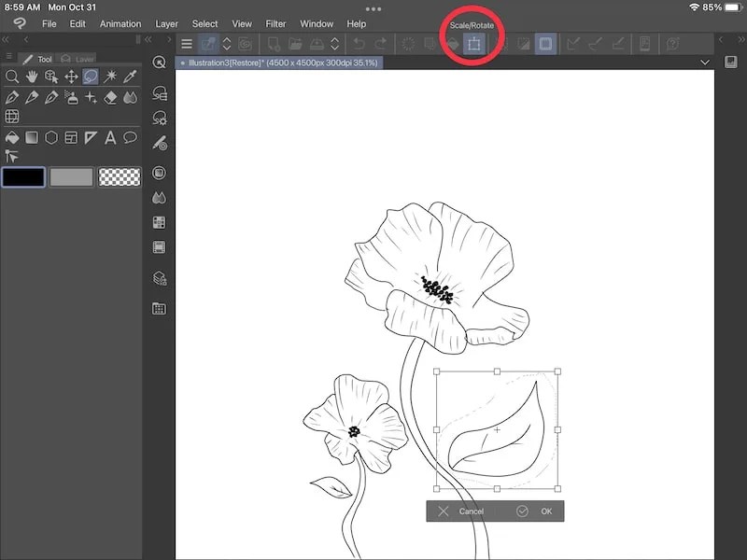Select the Move layer tool
This screenshot has width=747, height=560.
pos(71,77)
